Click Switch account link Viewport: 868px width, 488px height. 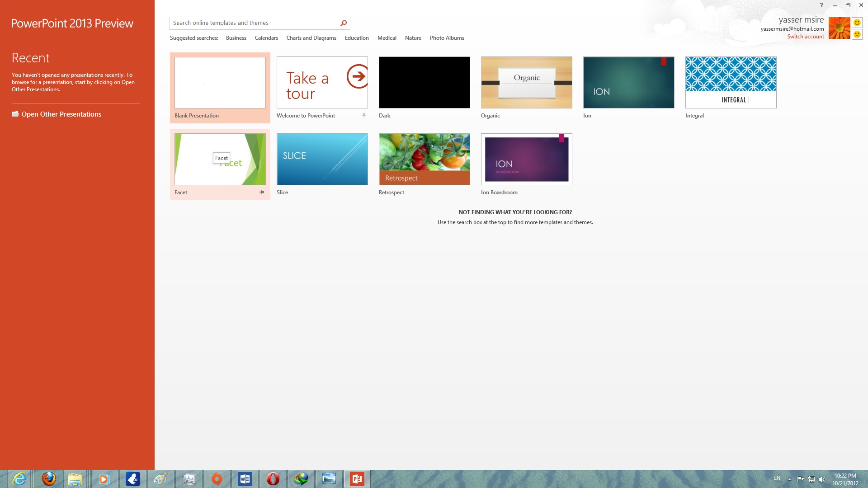click(806, 37)
